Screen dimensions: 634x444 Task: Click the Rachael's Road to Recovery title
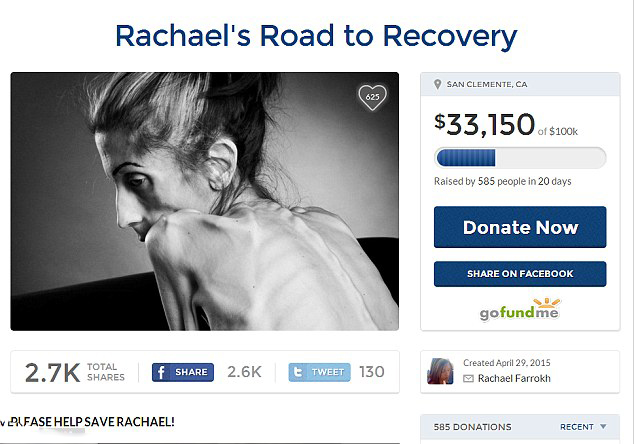316,36
